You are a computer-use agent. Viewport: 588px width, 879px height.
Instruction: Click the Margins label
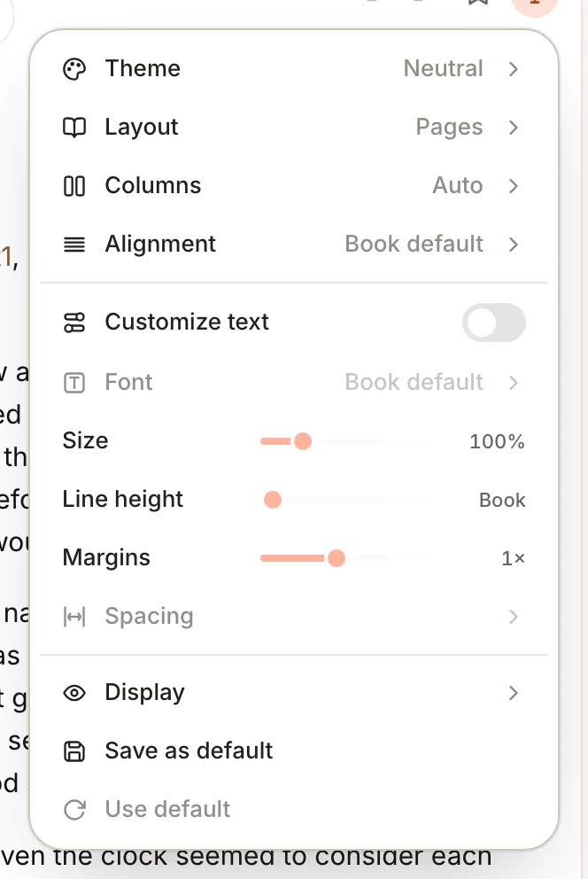tap(106, 557)
